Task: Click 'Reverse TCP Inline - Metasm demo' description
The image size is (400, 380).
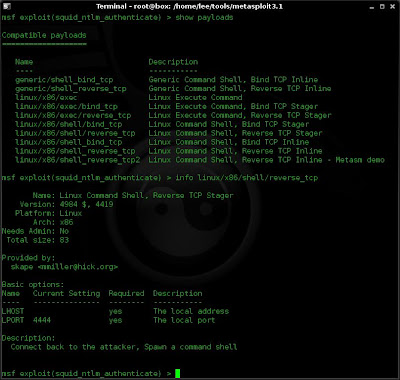Action: click(x=313, y=160)
